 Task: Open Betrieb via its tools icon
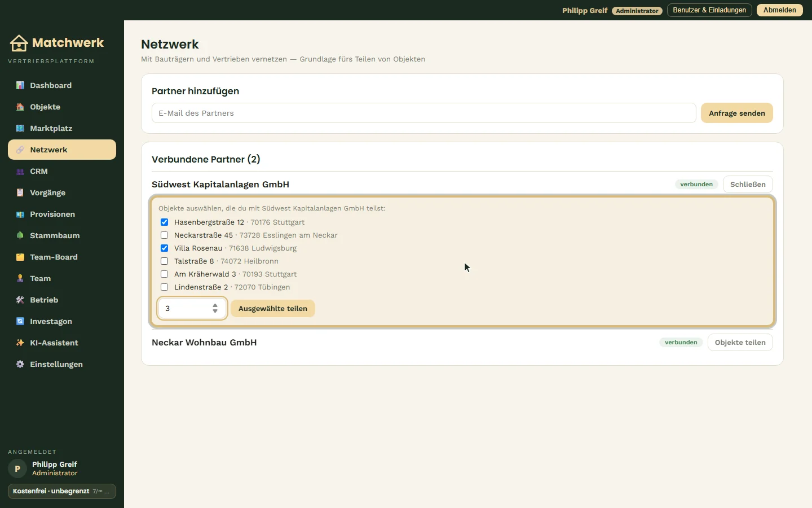point(20,300)
